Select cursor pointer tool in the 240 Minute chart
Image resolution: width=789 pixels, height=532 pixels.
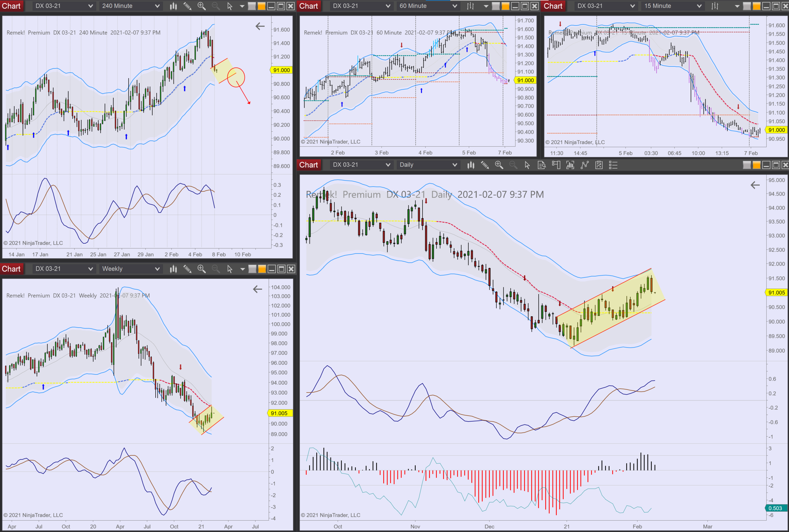230,6
